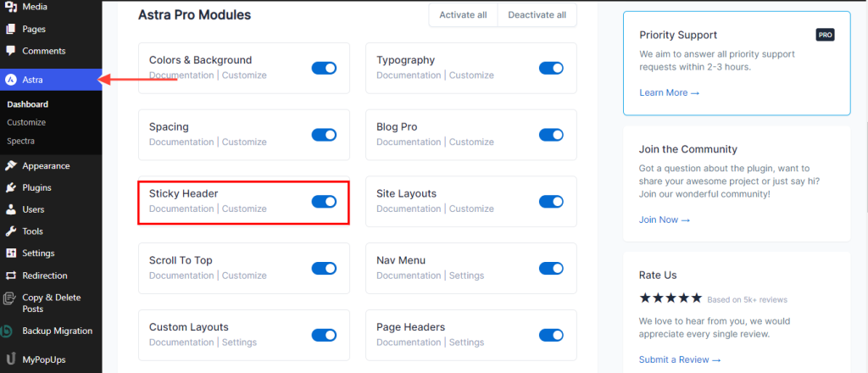The width and height of the screenshot is (868, 373).
Task: Disable the Sticky Header module toggle
Action: pos(324,202)
